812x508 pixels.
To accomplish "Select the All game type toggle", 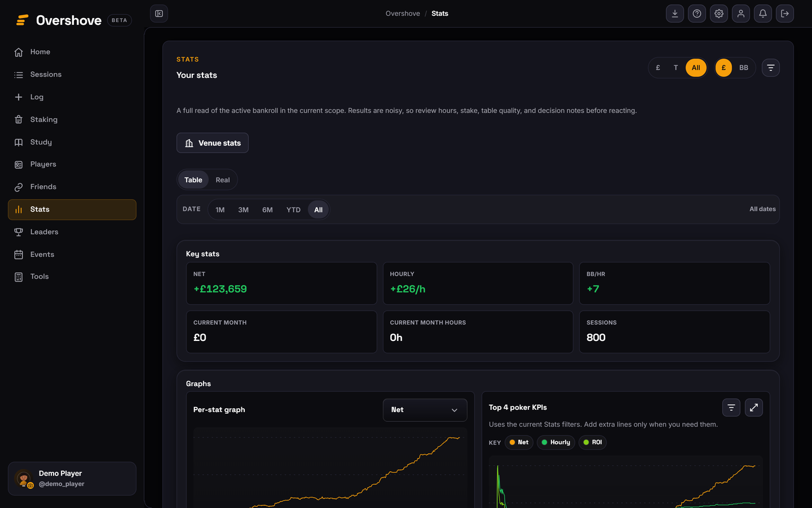I will click(696, 68).
